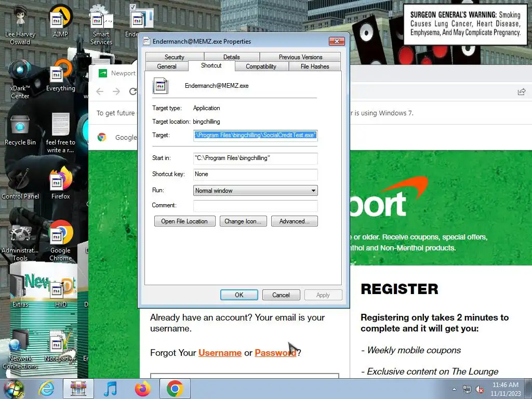Switch to the Security tab
The width and height of the screenshot is (532, 399).
[175, 57]
